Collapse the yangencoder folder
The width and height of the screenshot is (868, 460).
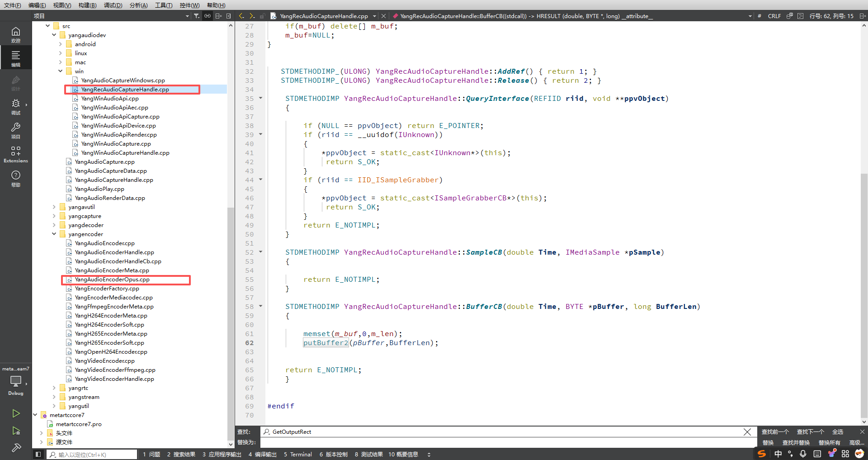pos(54,234)
